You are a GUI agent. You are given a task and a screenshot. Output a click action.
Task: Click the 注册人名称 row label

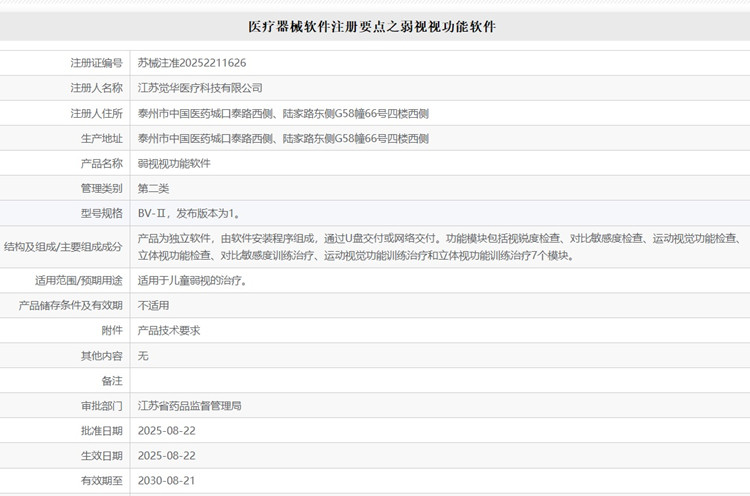(96, 88)
